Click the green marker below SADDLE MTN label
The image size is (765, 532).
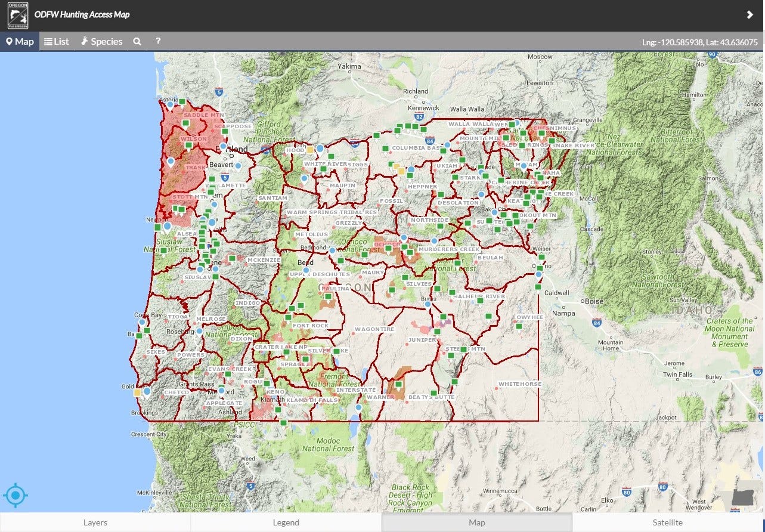(x=185, y=123)
